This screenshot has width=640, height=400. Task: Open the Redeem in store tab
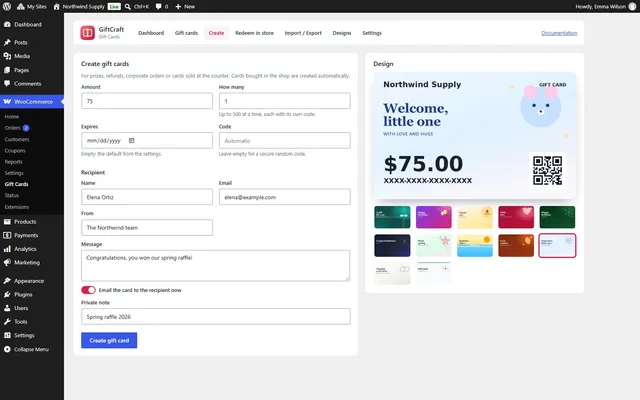point(254,33)
